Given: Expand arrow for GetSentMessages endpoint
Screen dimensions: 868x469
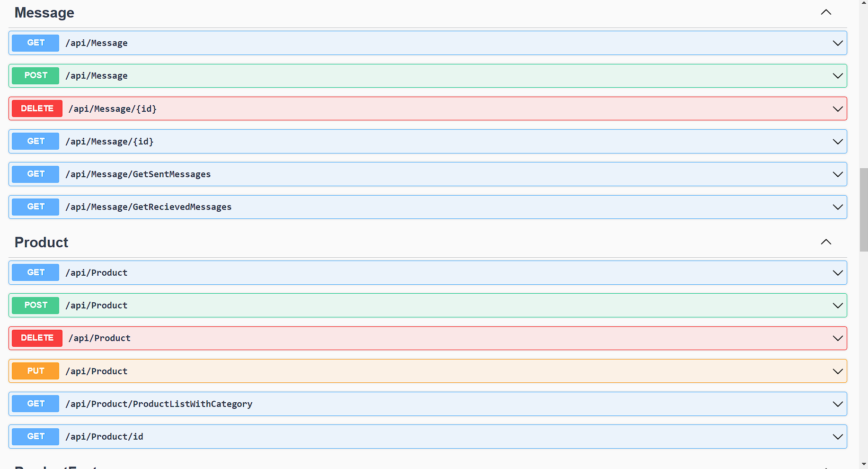Looking at the screenshot, I should click(837, 174).
